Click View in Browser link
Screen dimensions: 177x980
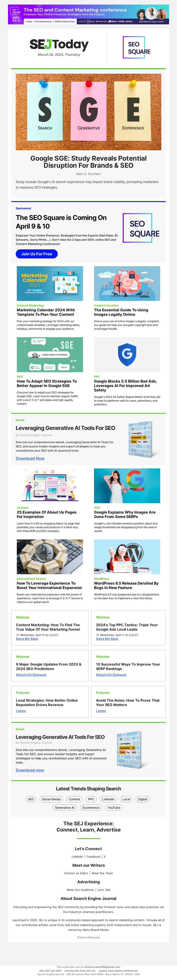pyautogui.click(x=88, y=937)
